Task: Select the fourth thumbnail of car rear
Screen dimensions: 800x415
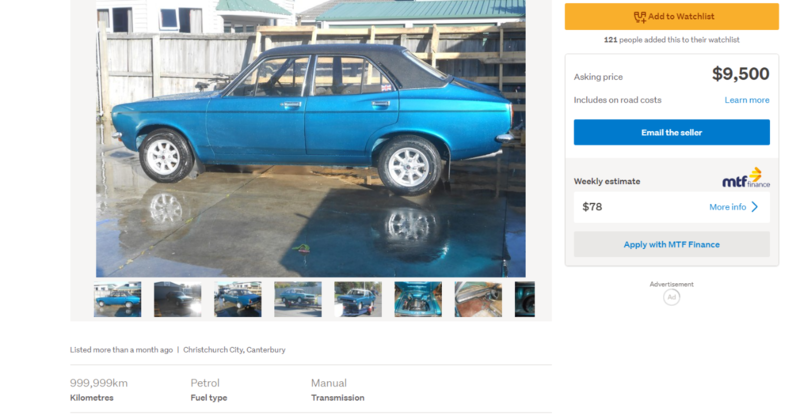Action: [298, 299]
